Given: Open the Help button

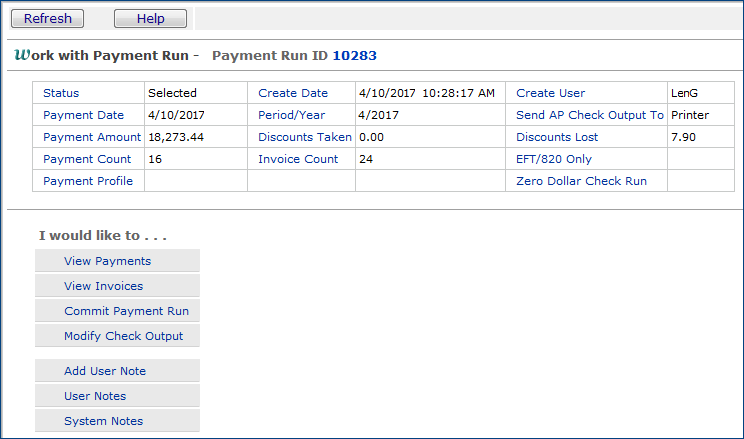Looking at the screenshot, I should coord(150,19).
